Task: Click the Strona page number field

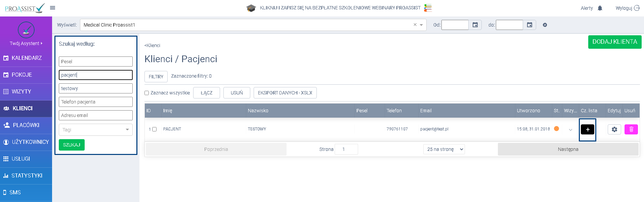Action: click(346, 149)
